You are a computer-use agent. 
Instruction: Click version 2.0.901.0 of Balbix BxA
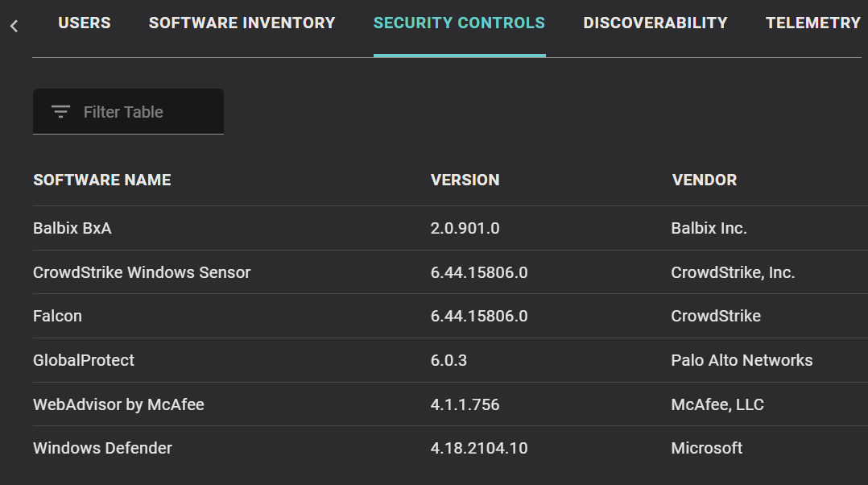465,228
